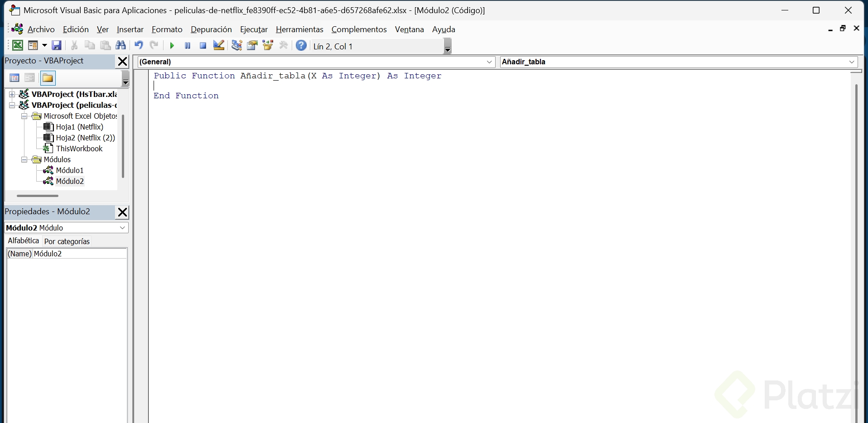Select VBAProject (peliculas- project in the tree

click(74, 105)
